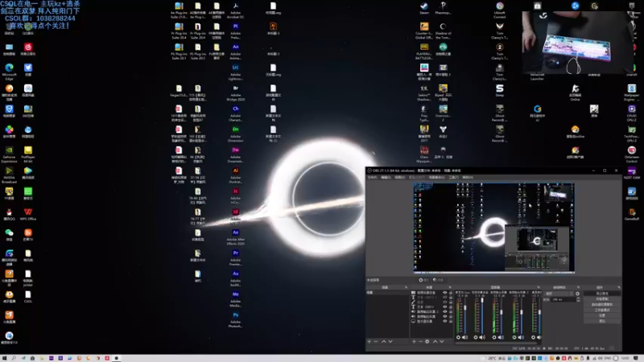Open Wallpaper Engine desktop icon
Viewport: 644px width, 362px height.
[x=632, y=93]
